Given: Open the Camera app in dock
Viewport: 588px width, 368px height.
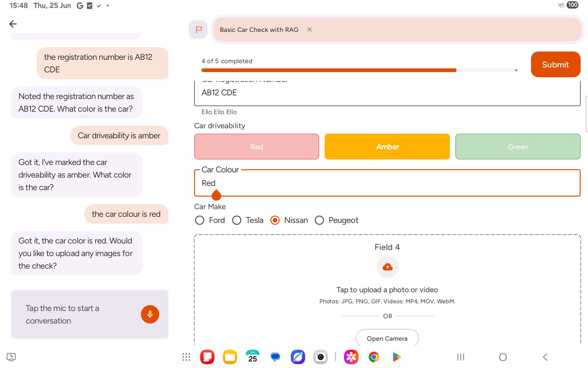Looking at the screenshot, I should click(x=321, y=357).
